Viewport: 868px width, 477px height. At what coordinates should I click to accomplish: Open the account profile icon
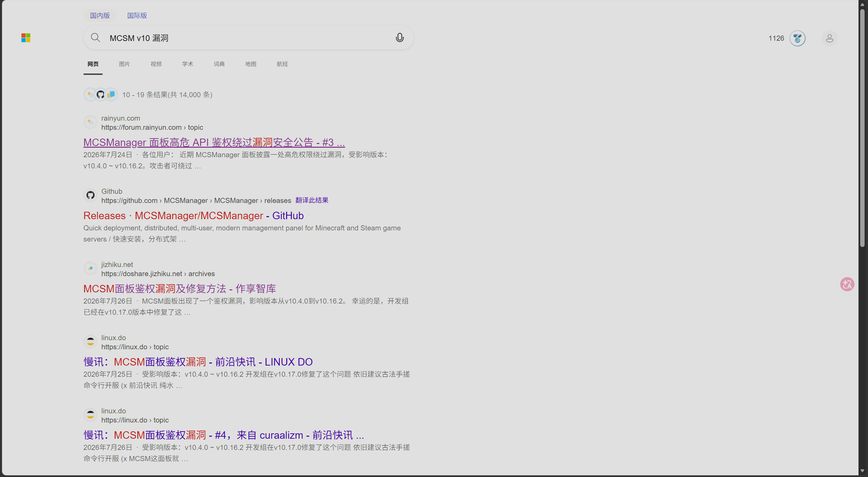pos(830,38)
